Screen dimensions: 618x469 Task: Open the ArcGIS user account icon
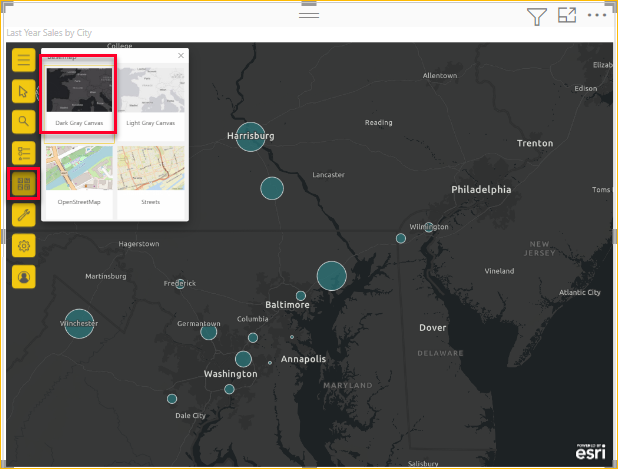(24, 277)
